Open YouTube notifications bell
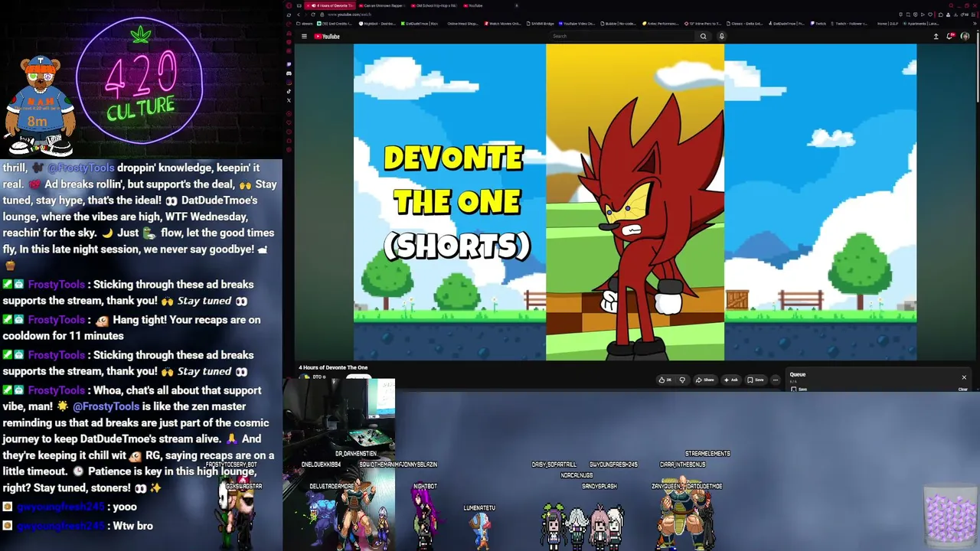 pyautogui.click(x=950, y=36)
